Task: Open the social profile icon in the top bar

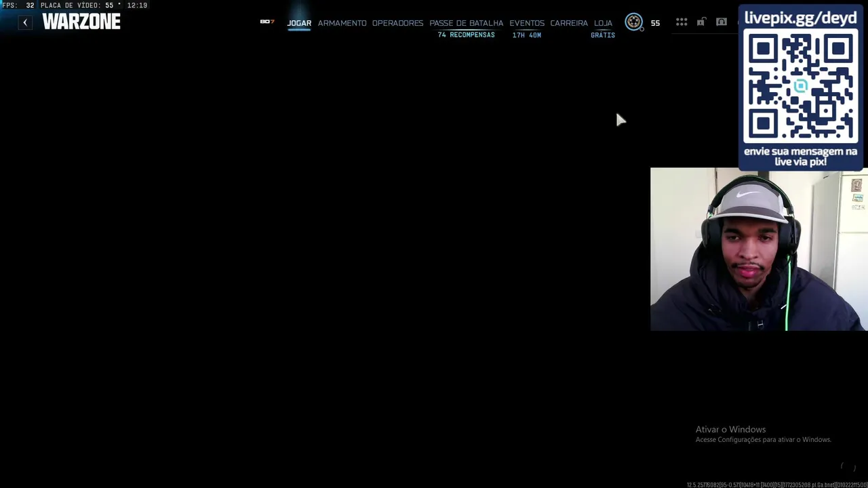Action: click(x=722, y=22)
